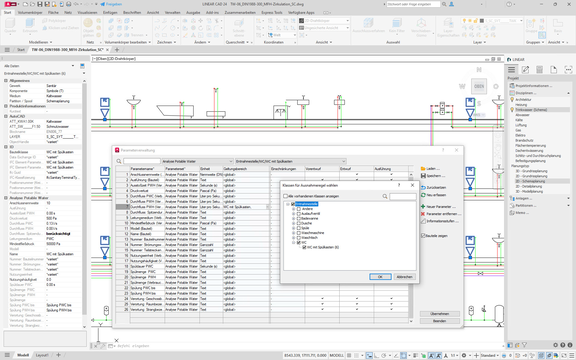Click the OBEN face of the view cube
Viewport: 576px width, 360px height.
tap(479, 86)
